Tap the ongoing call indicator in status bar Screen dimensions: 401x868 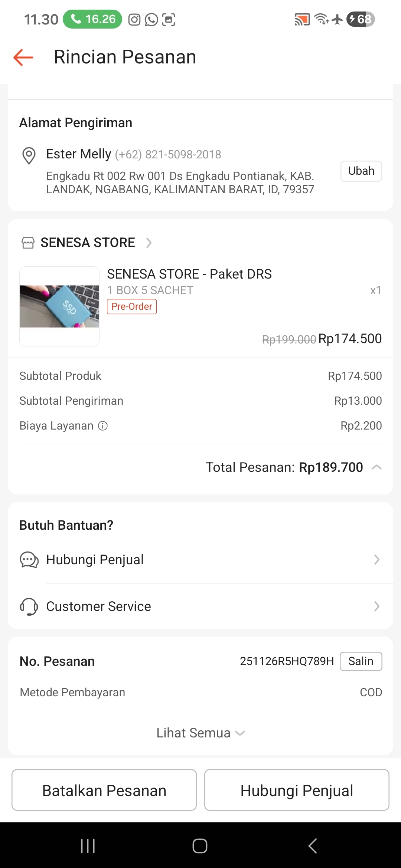click(92, 19)
